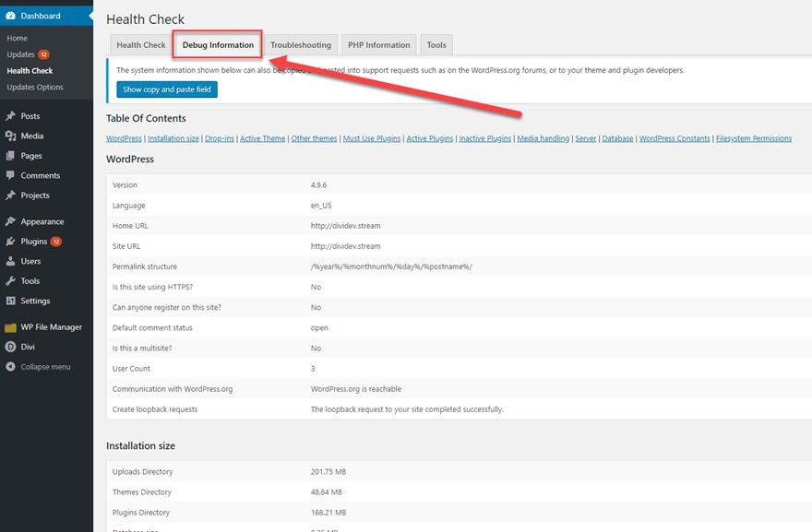The width and height of the screenshot is (812, 532).
Task: Select the Dashboard home icon
Action: [x=12, y=15]
